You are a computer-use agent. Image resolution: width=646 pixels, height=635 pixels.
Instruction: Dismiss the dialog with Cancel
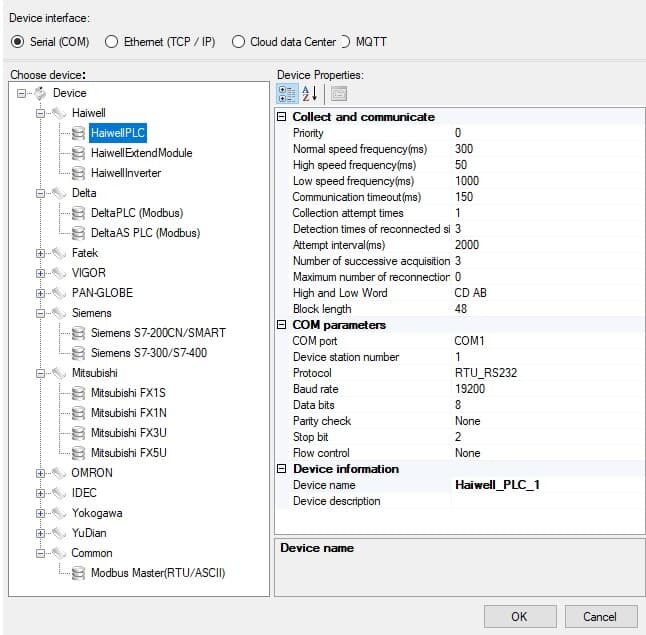[600, 616]
